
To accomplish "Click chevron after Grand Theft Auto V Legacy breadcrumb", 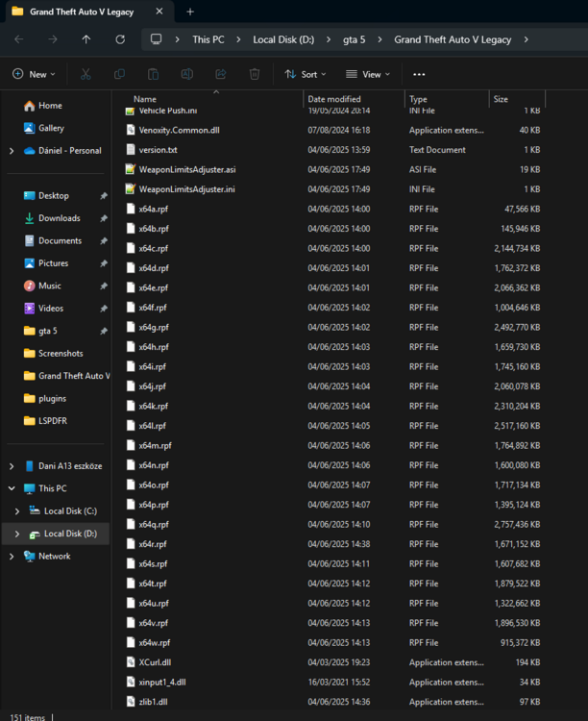I will pyautogui.click(x=526, y=39).
